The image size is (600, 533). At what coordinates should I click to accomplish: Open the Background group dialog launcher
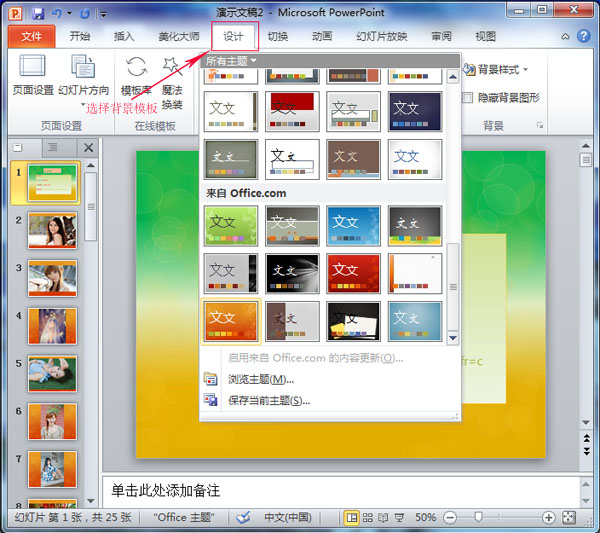[540, 125]
